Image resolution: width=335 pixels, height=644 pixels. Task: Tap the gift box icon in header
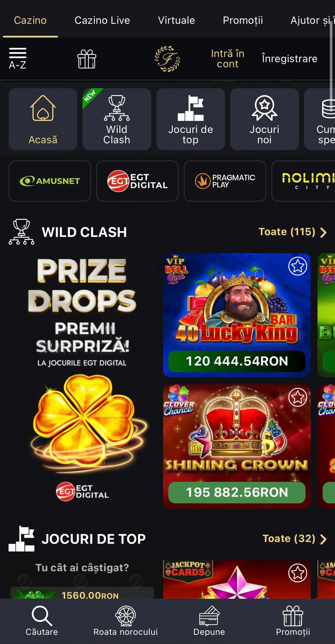[87, 59]
